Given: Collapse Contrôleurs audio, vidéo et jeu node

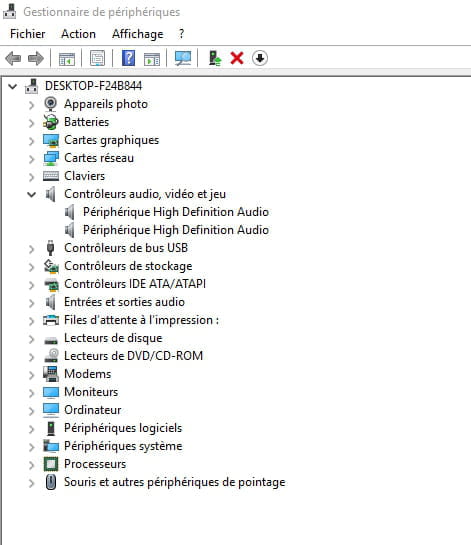Looking at the screenshot, I should pyautogui.click(x=32, y=195).
